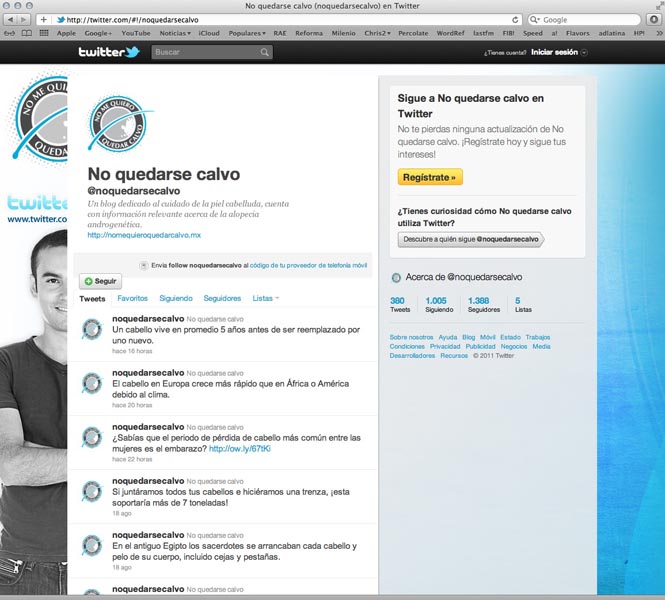Image resolution: width=665 pixels, height=600 pixels.
Task: Click avatar of the Europa tweet
Action: coord(92,383)
